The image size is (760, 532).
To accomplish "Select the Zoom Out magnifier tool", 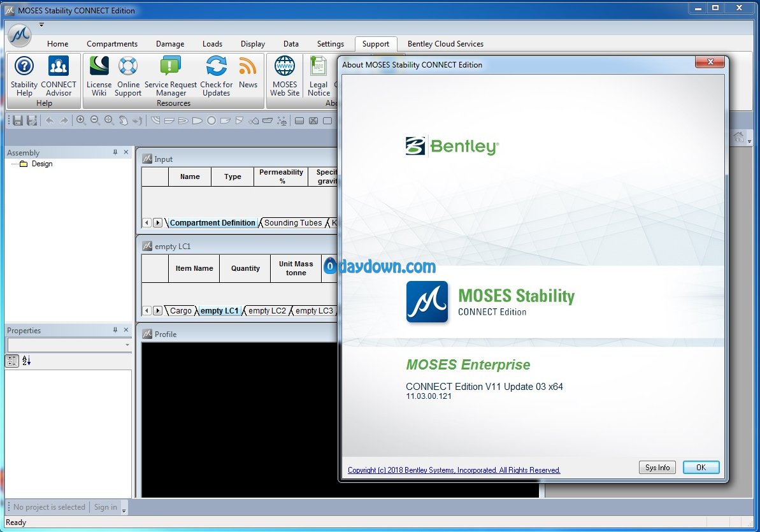I will (x=95, y=120).
